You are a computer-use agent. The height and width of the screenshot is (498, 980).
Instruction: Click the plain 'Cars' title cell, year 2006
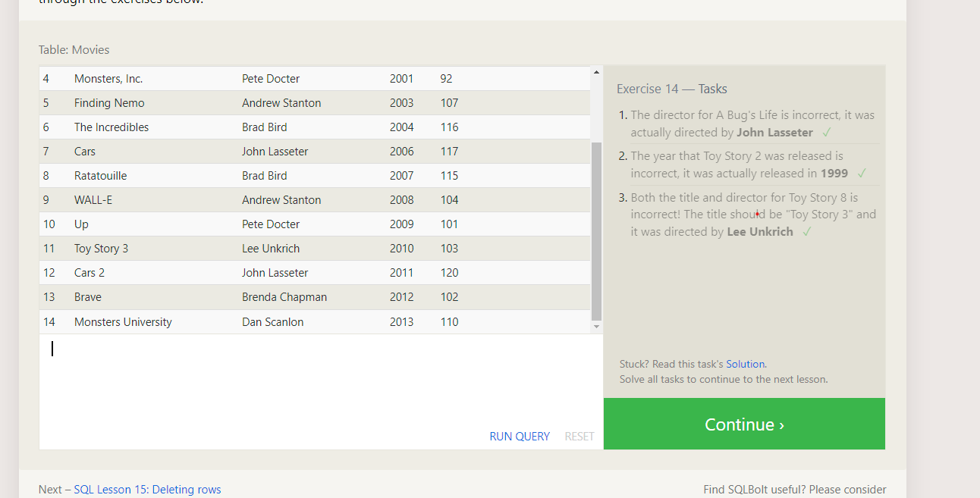(85, 152)
